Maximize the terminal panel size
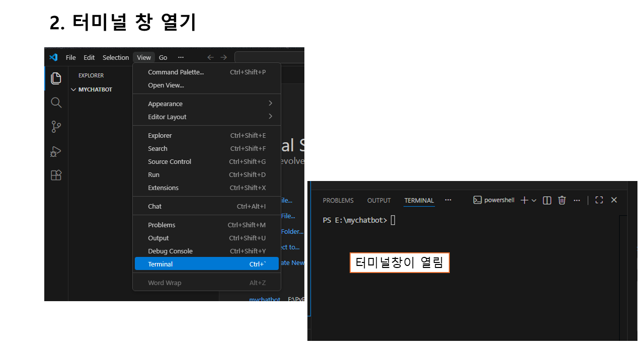This screenshot has height=362, width=644. point(599,200)
